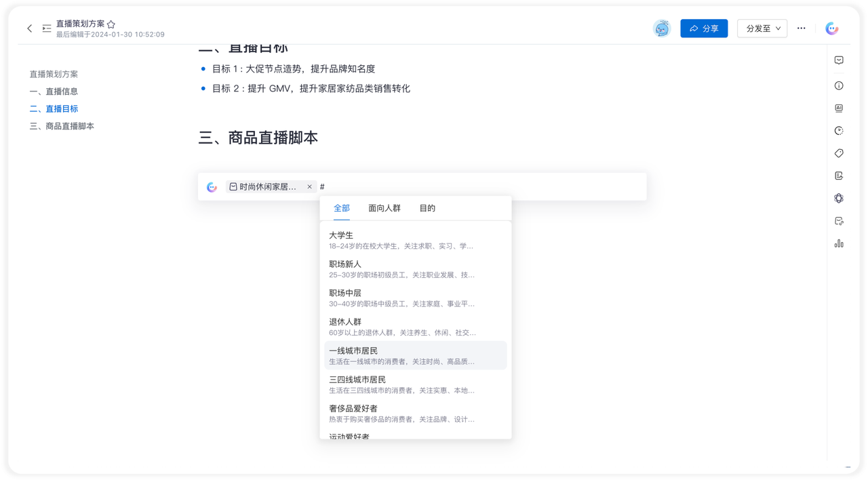Switch to the 面向人群 tab
The height and width of the screenshot is (480, 868).
point(384,208)
